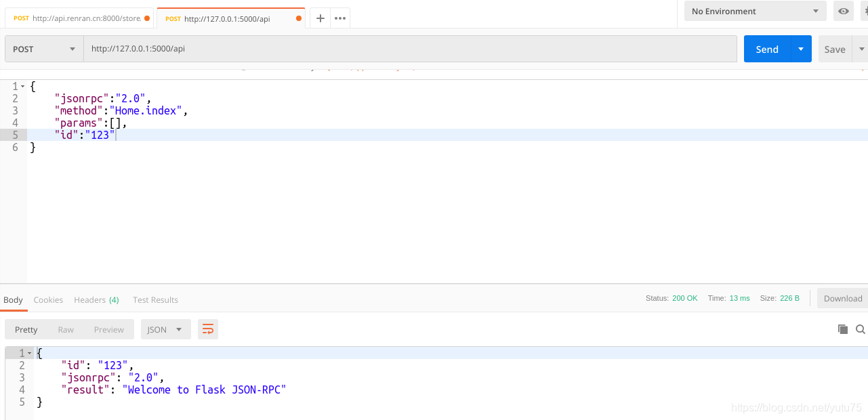Toggle text wrapping in response body
This screenshot has width=868, height=420.
pos(207,329)
